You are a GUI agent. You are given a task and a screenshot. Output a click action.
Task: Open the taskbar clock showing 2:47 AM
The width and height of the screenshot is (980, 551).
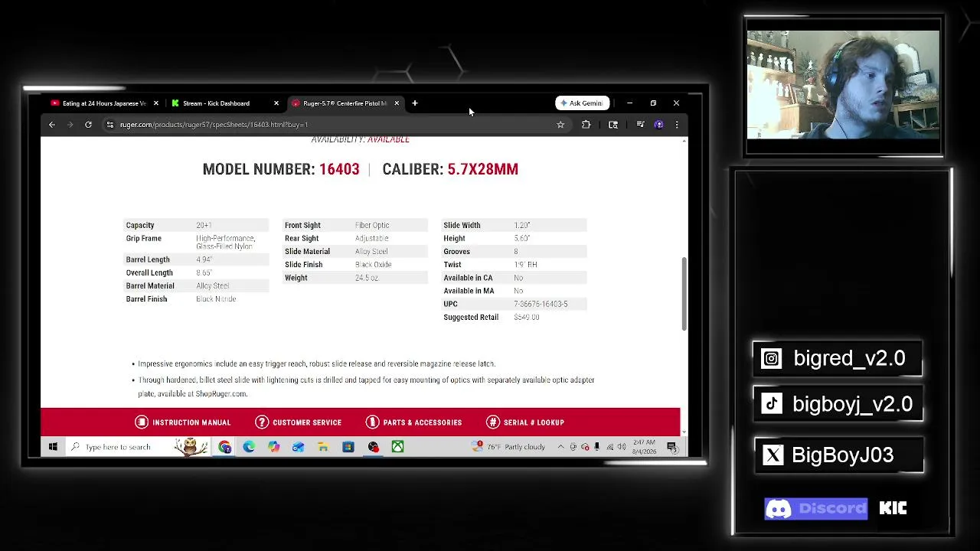pos(644,447)
